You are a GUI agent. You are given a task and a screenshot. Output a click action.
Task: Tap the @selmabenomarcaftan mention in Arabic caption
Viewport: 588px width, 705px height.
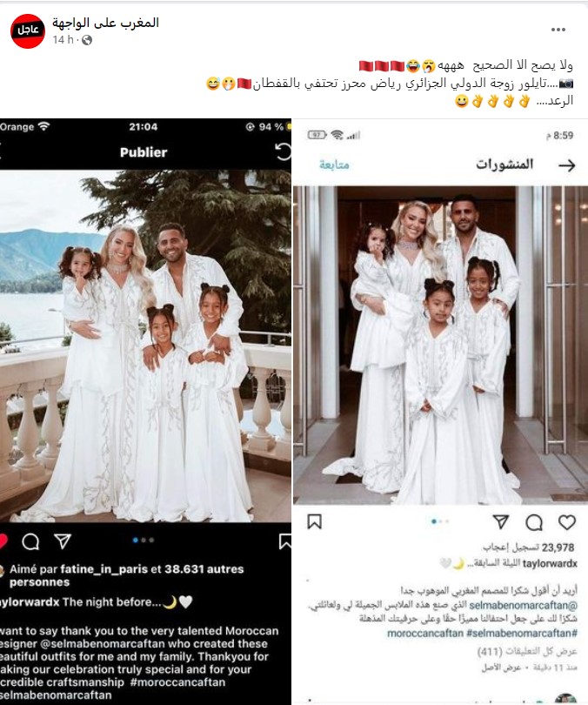point(524,605)
